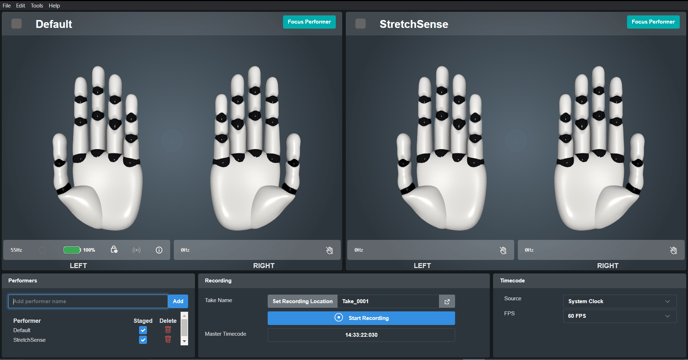Open the 60 FPS dropdown
The height and width of the screenshot is (360, 688).
pyautogui.click(x=619, y=316)
